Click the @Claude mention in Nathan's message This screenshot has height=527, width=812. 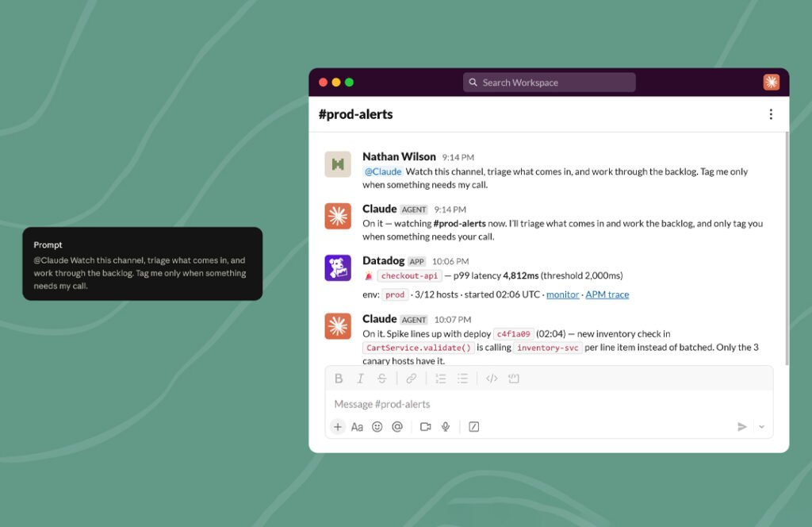point(383,171)
